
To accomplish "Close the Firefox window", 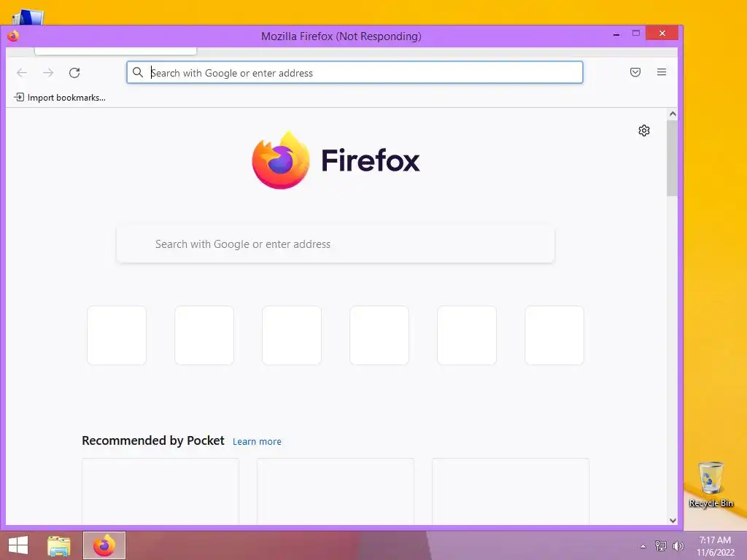I will 662,33.
